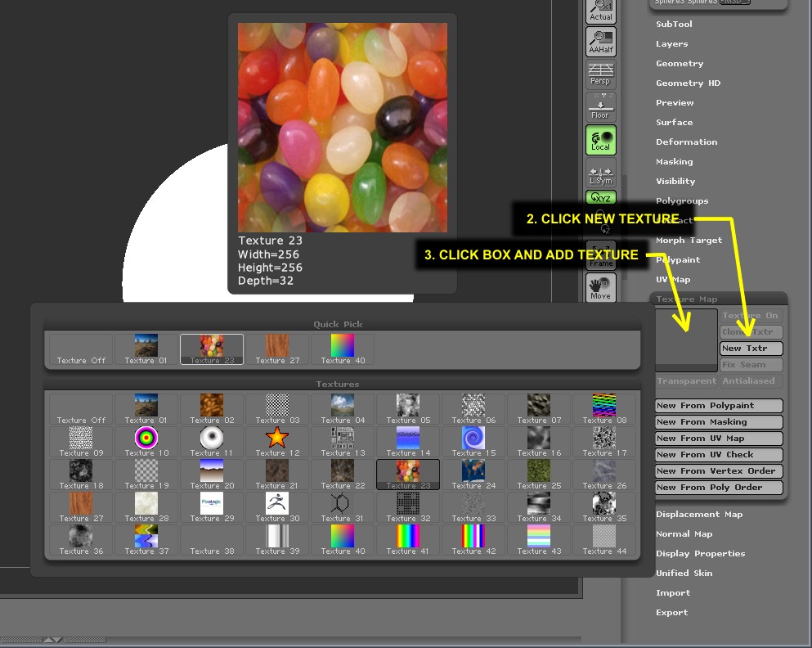Expand the Geometry HD section
This screenshot has width=812, height=648.
point(688,83)
